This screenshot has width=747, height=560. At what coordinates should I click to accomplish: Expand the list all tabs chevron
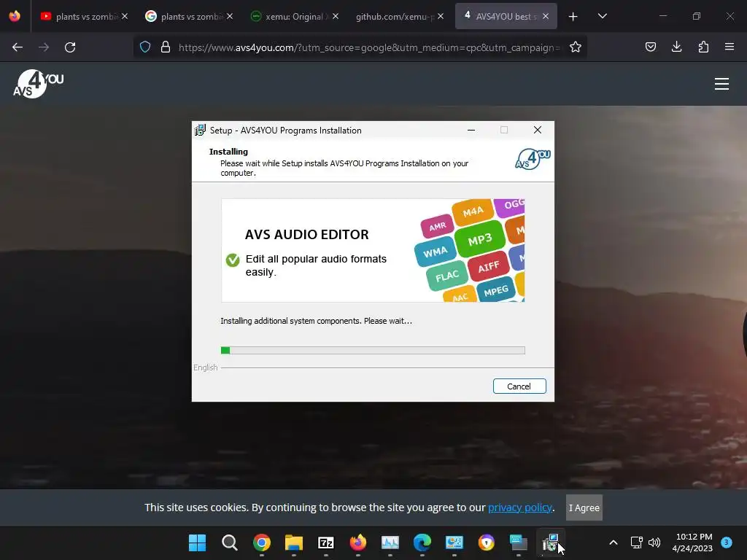602,16
